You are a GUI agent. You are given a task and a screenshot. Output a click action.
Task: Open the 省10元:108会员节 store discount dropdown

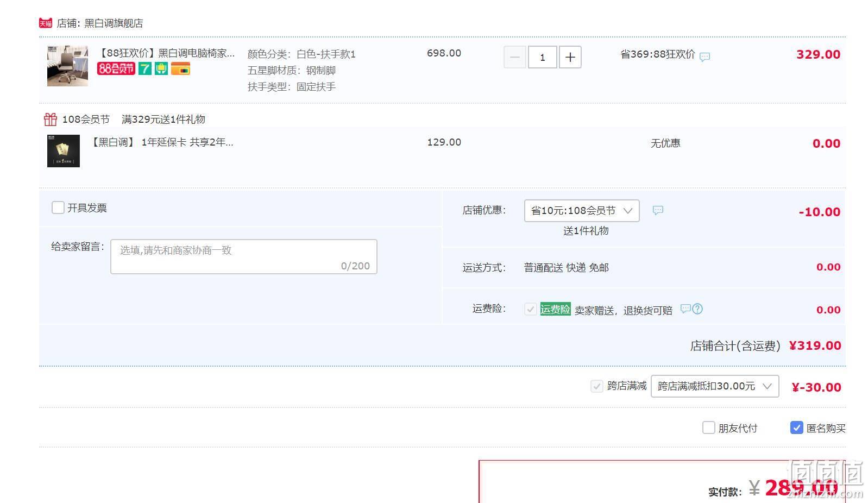click(x=582, y=211)
